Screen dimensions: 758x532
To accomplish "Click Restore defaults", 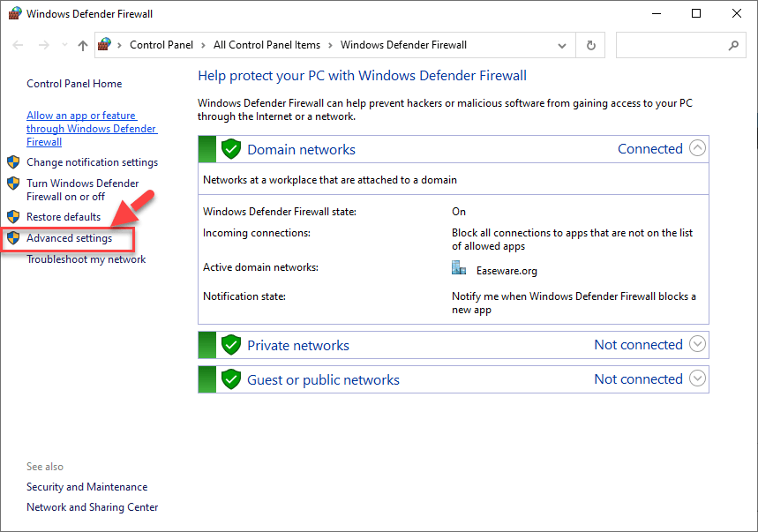I will (64, 217).
